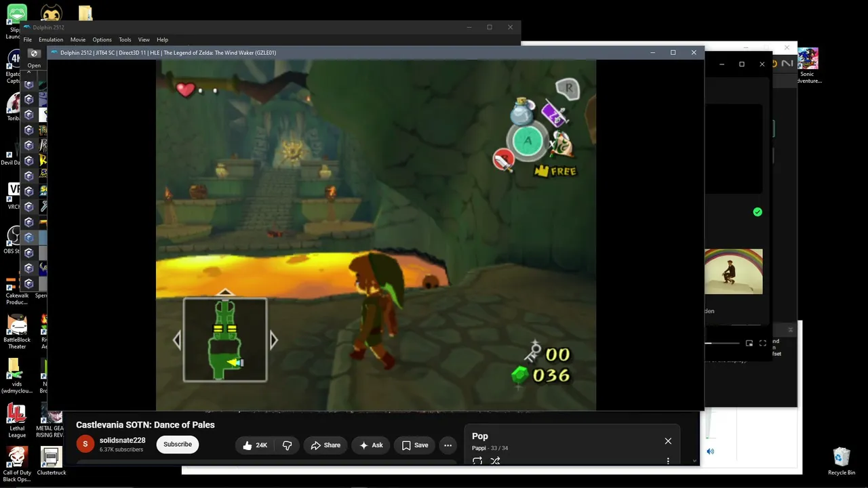Open the Tools menu in Dolphin
The height and width of the screenshot is (488, 868).
125,40
